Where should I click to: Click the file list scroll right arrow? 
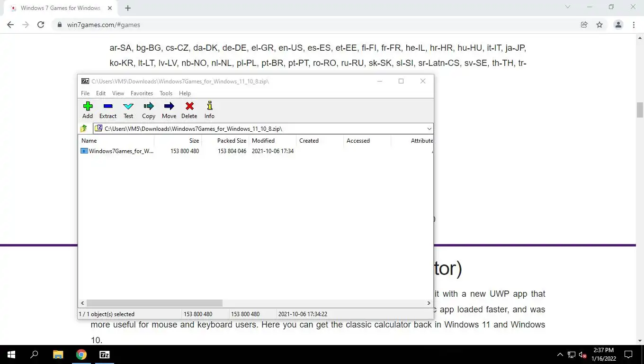429,303
